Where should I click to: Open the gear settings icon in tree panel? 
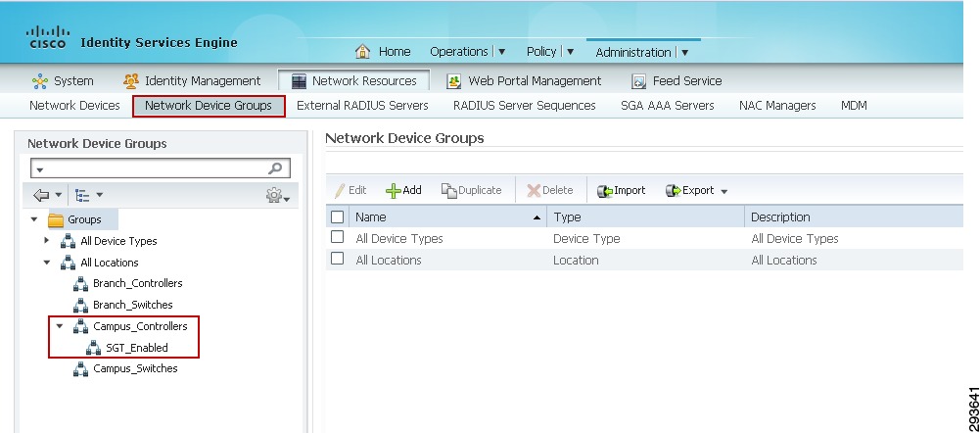(275, 196)
